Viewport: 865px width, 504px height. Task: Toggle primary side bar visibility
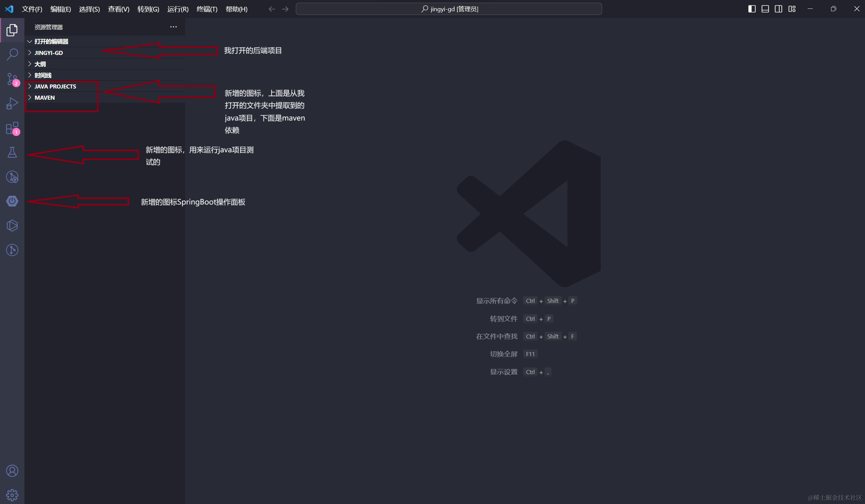click(x=752, y=9)
